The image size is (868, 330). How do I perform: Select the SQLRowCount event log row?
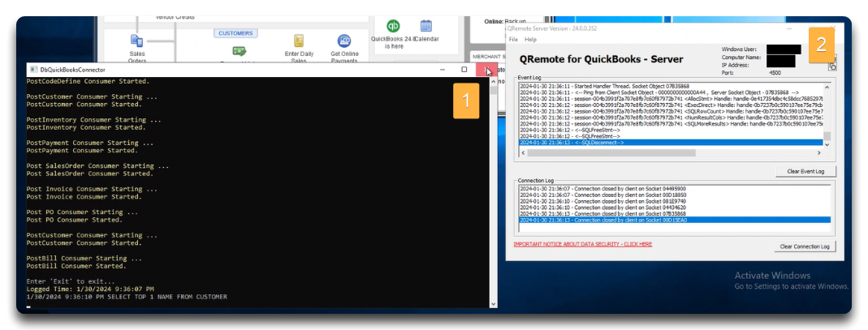pyautogui.click(x=671, y=111)
